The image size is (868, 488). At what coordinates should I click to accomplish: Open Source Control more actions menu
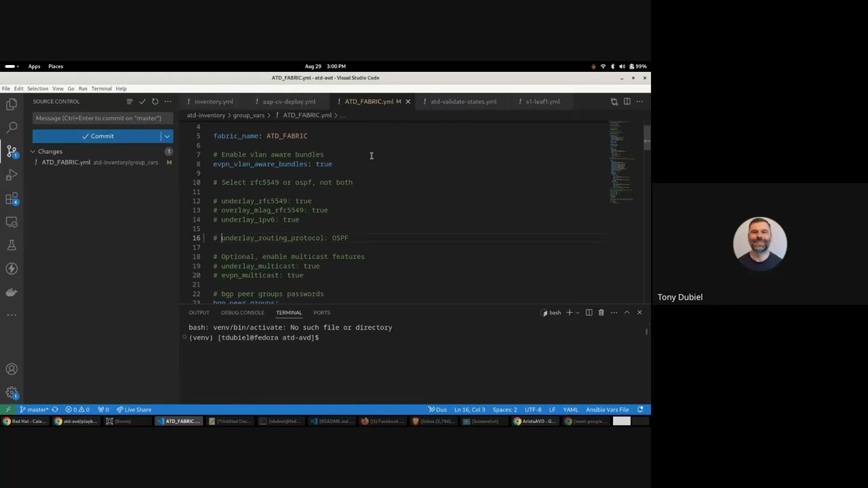pos(167,102)
